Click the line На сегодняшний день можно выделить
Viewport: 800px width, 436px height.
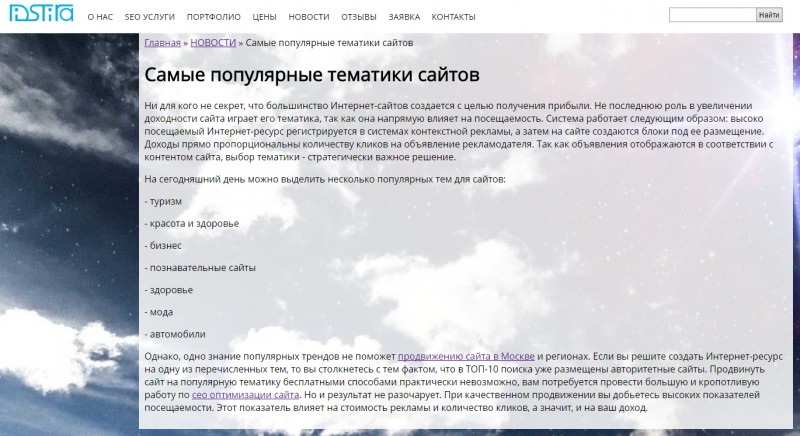pyautogui.click(x=325, y=179)
